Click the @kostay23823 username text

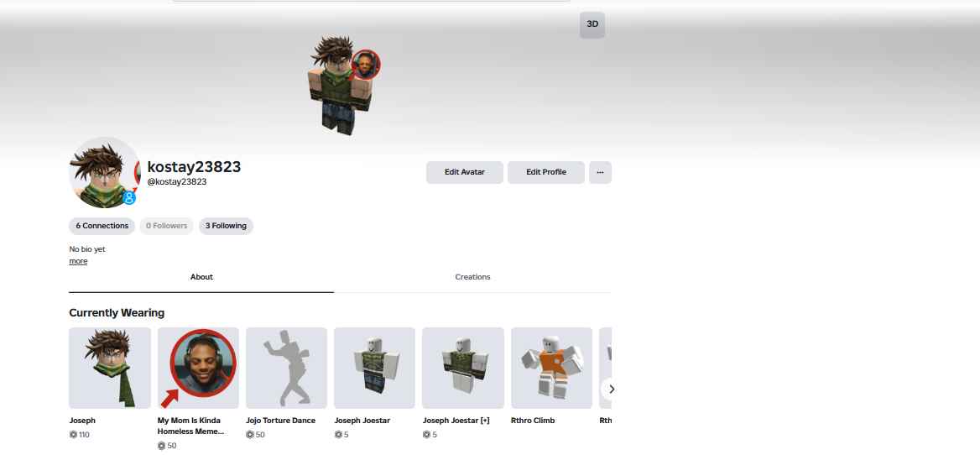pyautogui.click(x=177, y=182)
